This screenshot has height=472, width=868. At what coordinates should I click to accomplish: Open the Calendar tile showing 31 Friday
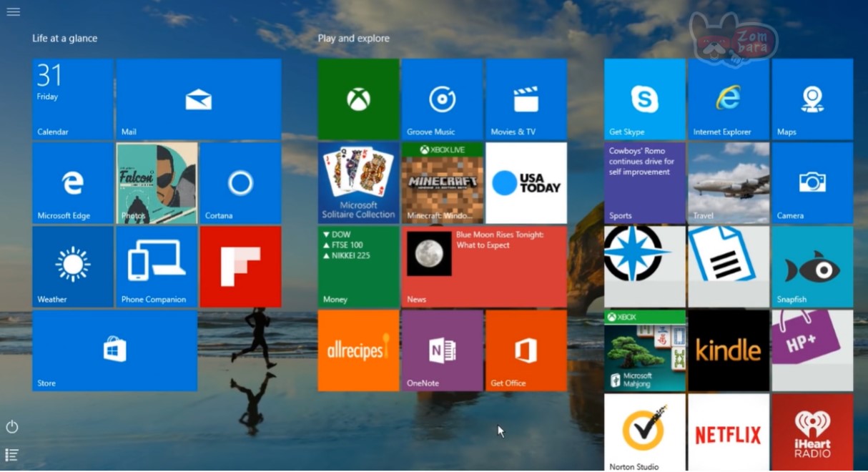pyautogui.click(x=73, y=99)
